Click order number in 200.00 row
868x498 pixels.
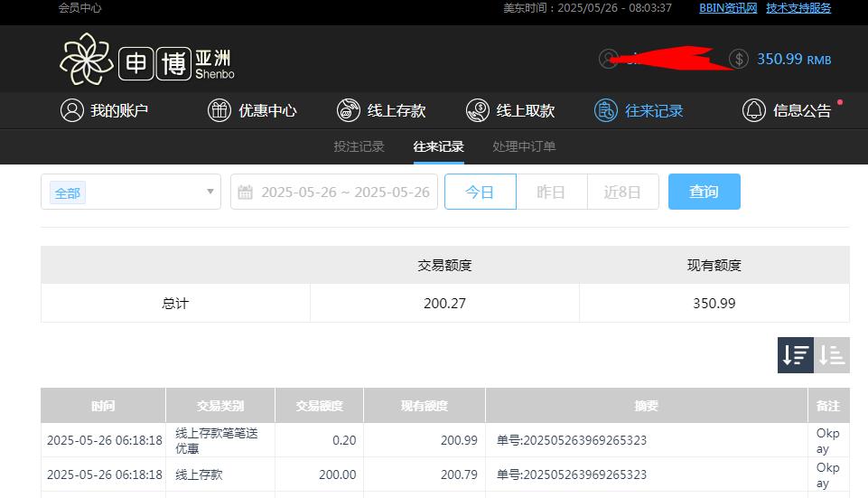[572, 475]
